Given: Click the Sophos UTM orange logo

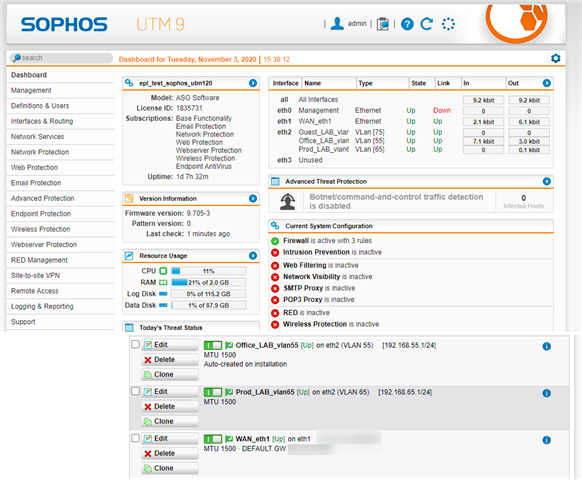Looking at the screenshot, I should point(517,22).
